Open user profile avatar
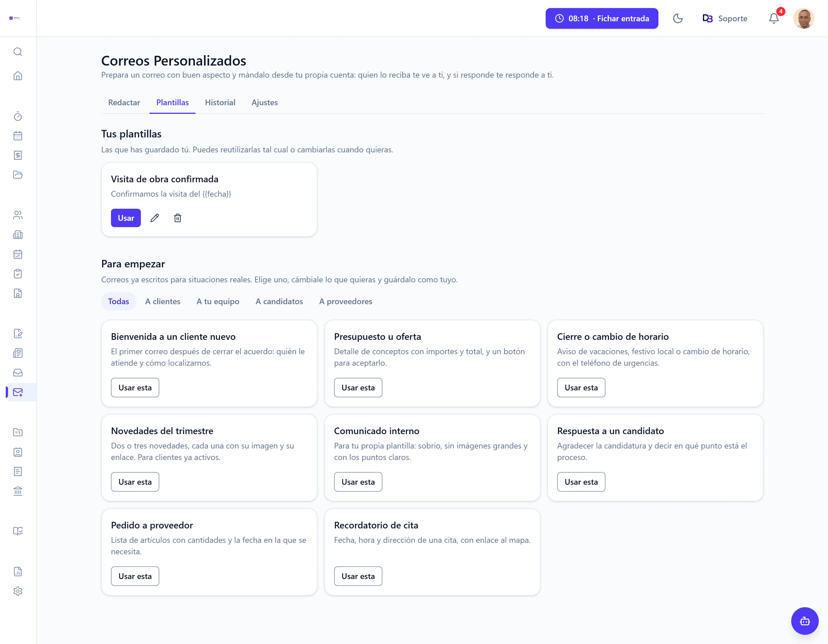 [x=804, y=18]
